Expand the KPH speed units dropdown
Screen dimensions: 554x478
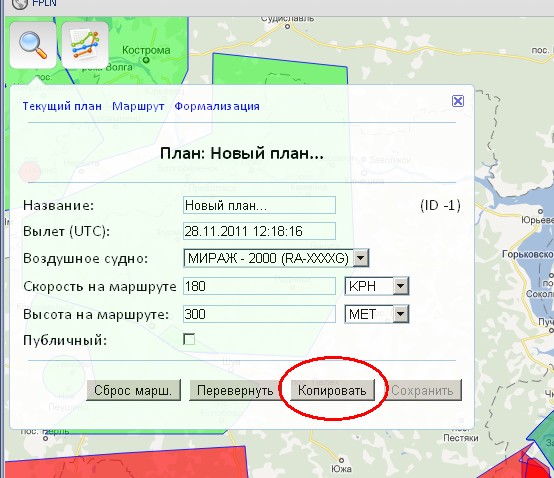click(401, 286)
